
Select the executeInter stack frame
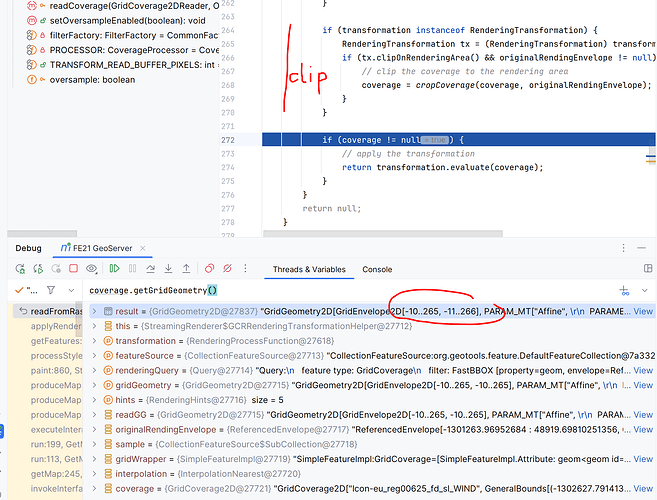pos(56,430)
